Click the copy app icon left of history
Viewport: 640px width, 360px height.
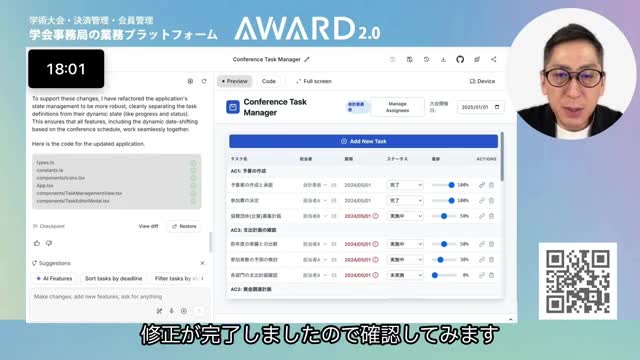[x=409, y=59]
